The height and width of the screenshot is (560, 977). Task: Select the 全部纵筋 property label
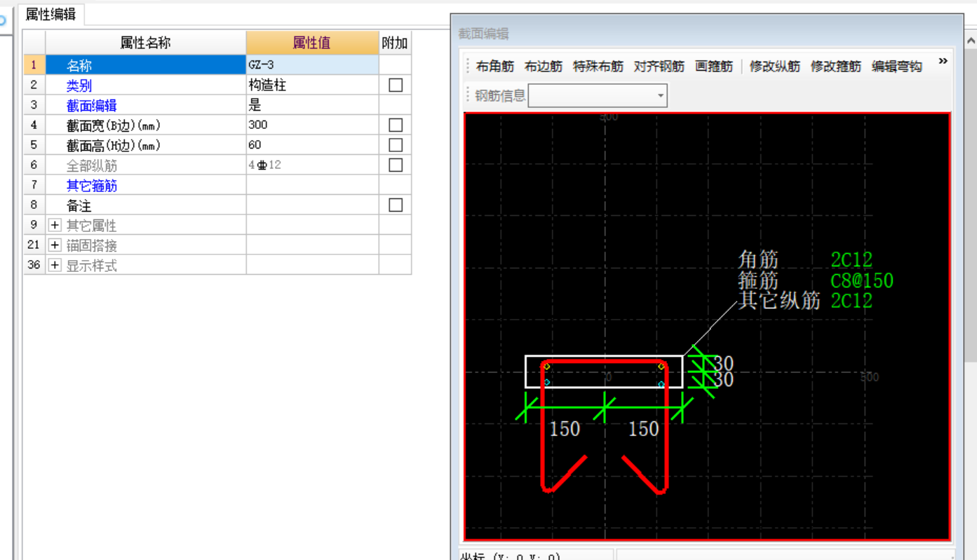91,166
